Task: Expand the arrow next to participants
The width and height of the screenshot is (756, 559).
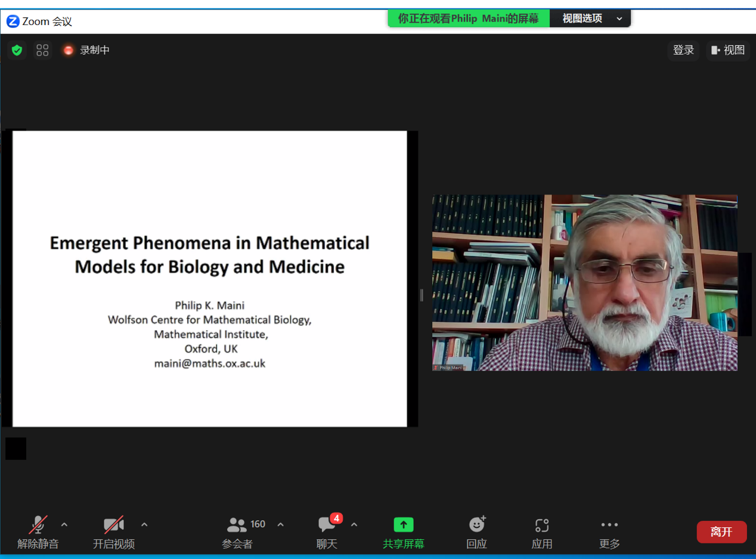Action: (281, 524)
